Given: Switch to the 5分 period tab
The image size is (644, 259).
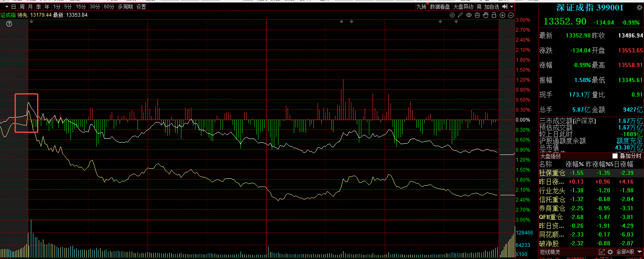Looking at the screenshot, I should (x=68, y=7).
